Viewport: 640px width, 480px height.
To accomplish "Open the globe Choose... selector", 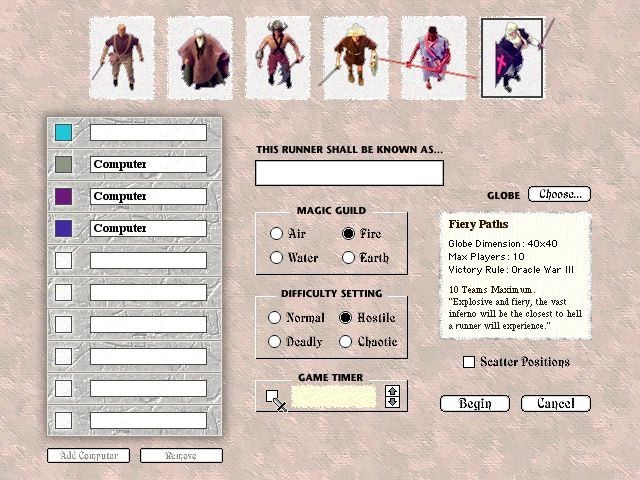I will [558, 194].
